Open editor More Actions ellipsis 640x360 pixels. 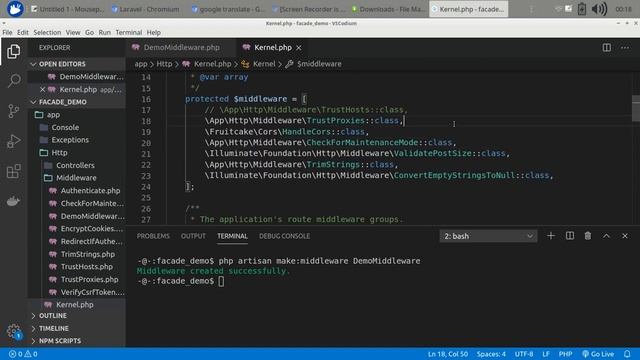(x=625, y=48)
